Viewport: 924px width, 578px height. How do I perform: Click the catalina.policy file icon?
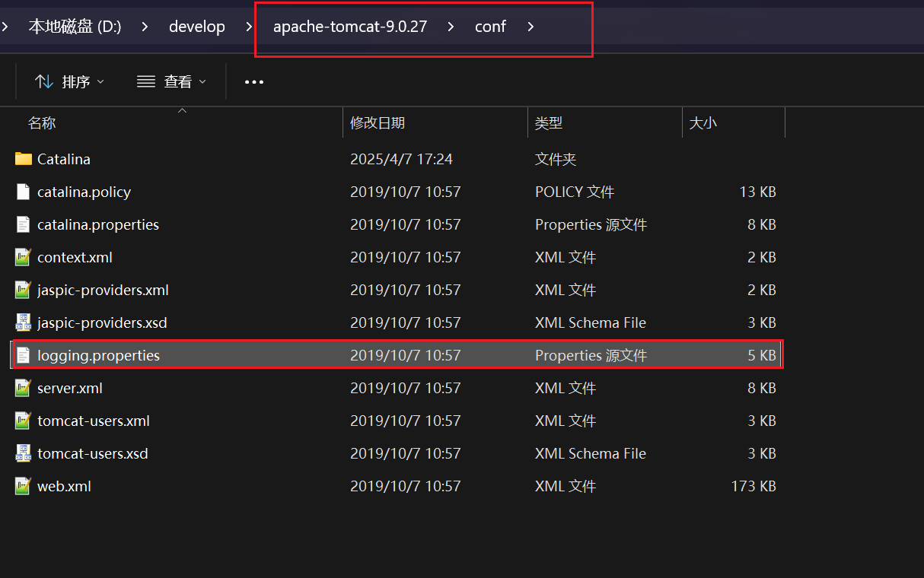(24, 192)
